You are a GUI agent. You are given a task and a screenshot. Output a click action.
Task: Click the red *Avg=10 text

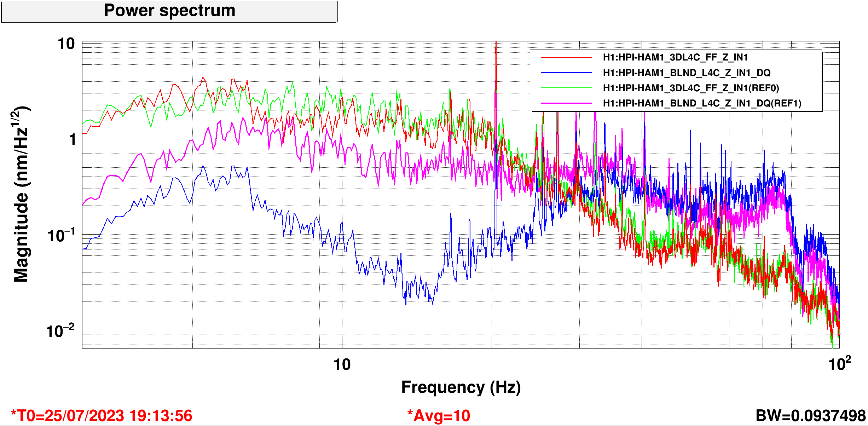pos(439,416)
